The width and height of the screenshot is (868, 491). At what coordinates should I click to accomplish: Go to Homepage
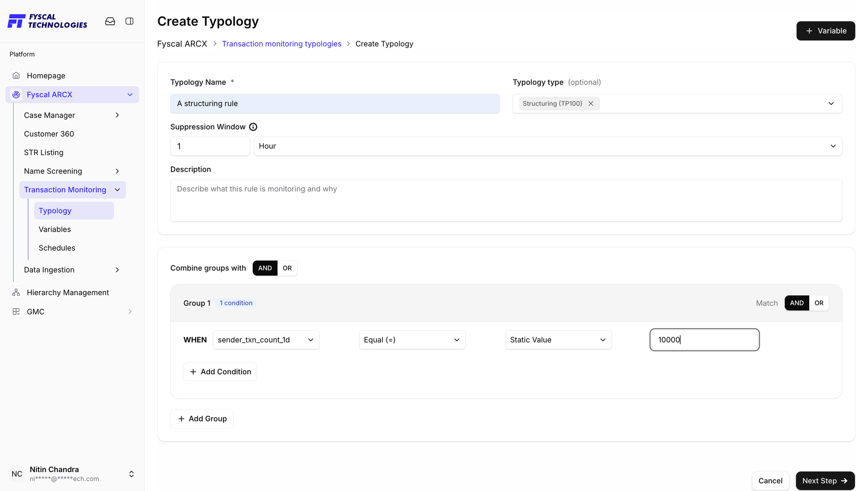coord(46,76)
